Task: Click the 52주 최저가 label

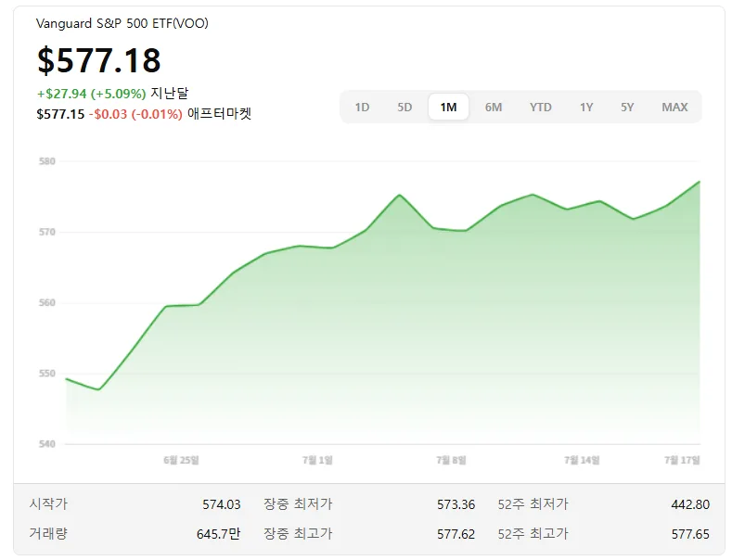Action: (533, 504)
